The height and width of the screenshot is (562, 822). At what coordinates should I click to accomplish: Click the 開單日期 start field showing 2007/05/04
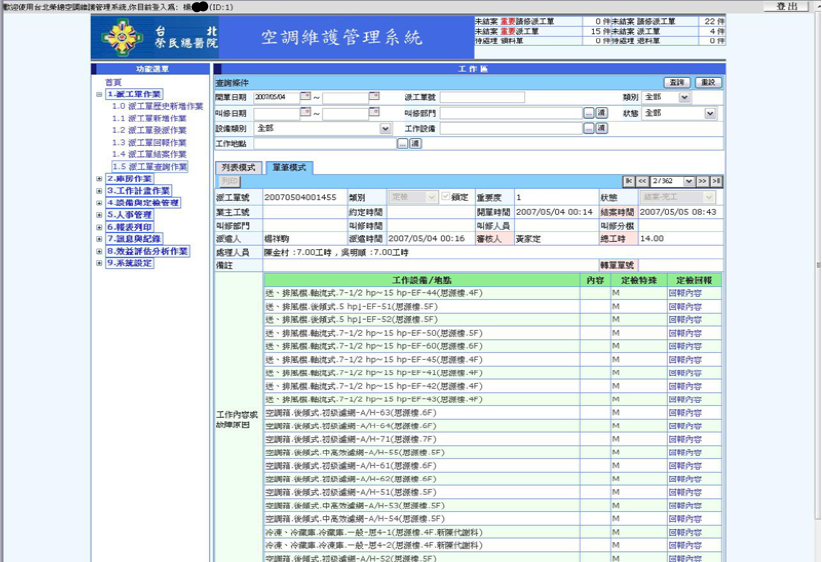click(x=276, y=97)
